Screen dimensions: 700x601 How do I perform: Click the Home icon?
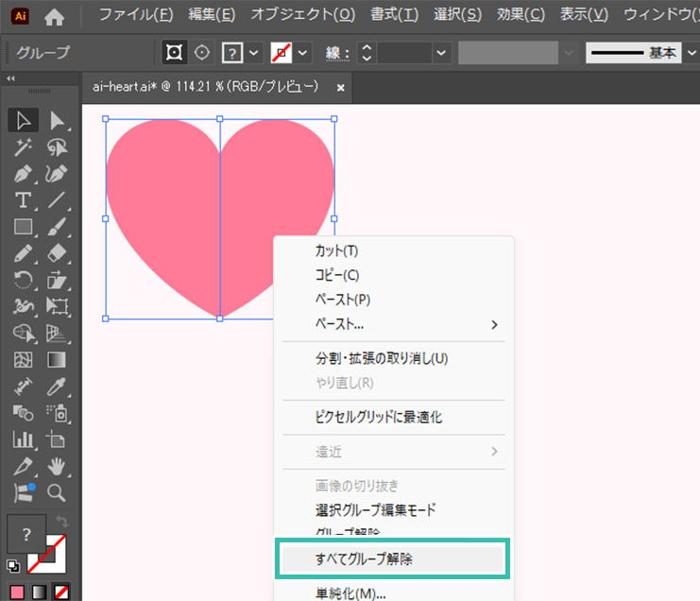tap(55, 16)
